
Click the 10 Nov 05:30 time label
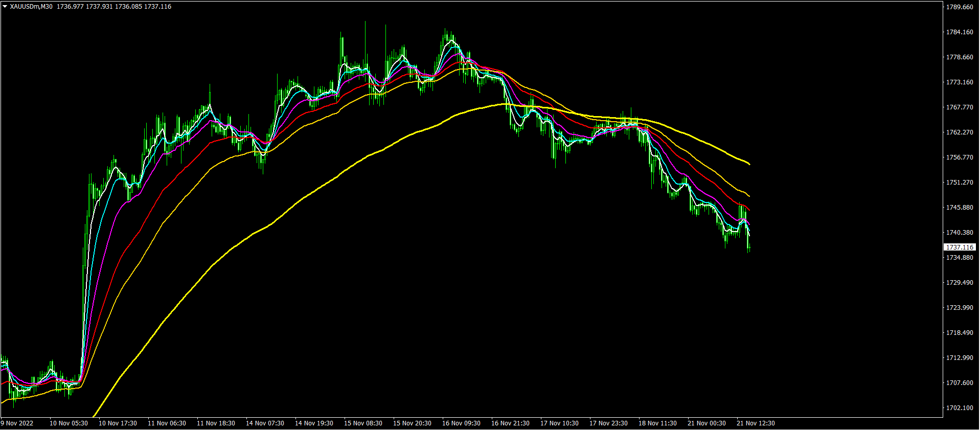click(69, 423)
